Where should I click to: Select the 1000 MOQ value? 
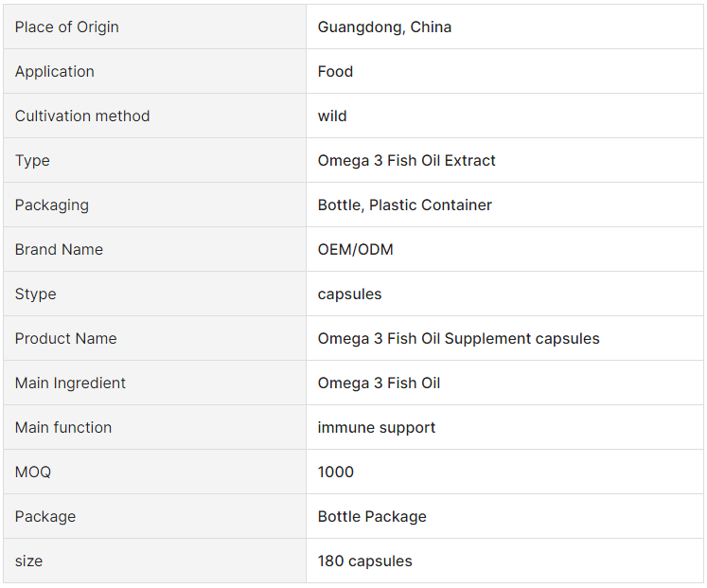[x=335, y=472]
